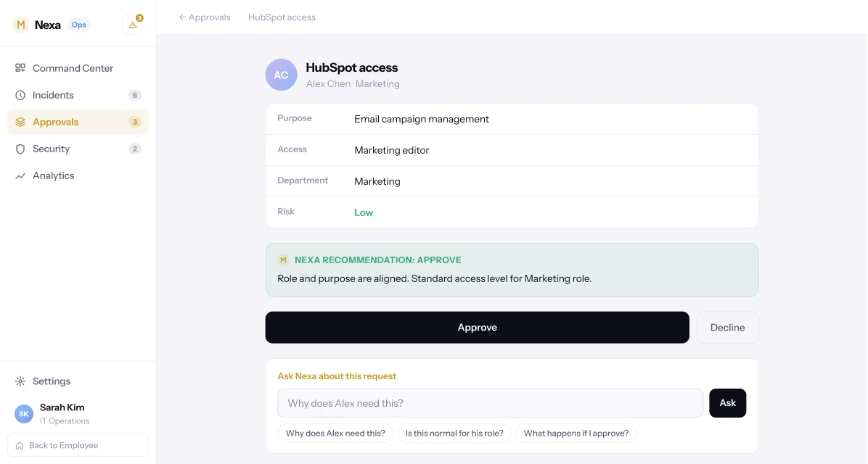Click 'NEXA RECOMMENDATION: APPROVE' heading
Viewport: 868px width, 464px height.
pos(378,260)
